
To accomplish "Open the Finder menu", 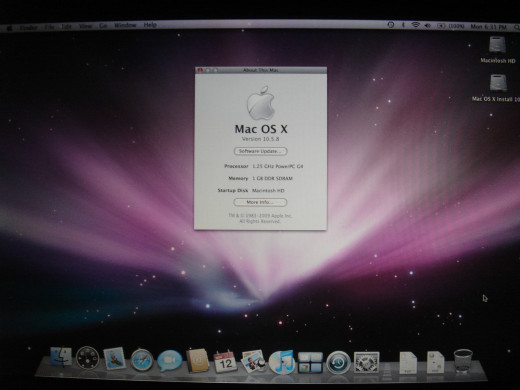I will point(28,28).
